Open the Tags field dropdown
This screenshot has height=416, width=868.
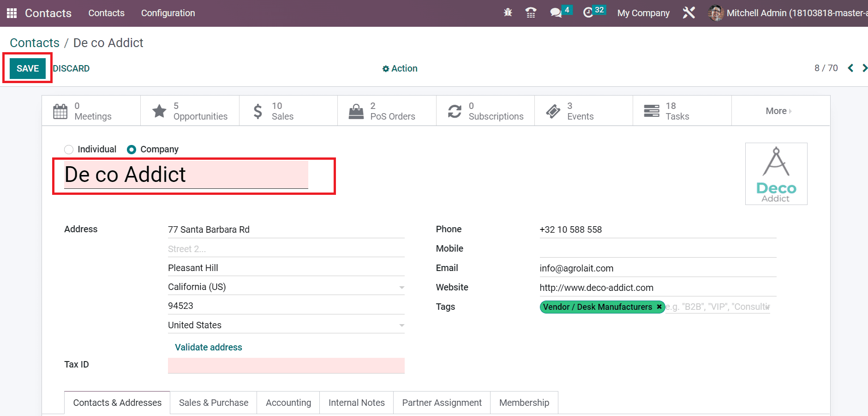point(767,307)
